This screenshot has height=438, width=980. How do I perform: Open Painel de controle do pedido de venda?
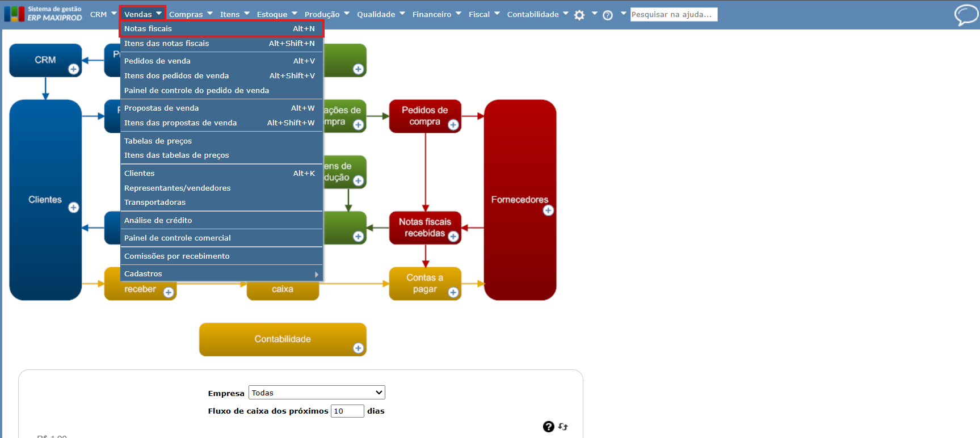[222, 91]
